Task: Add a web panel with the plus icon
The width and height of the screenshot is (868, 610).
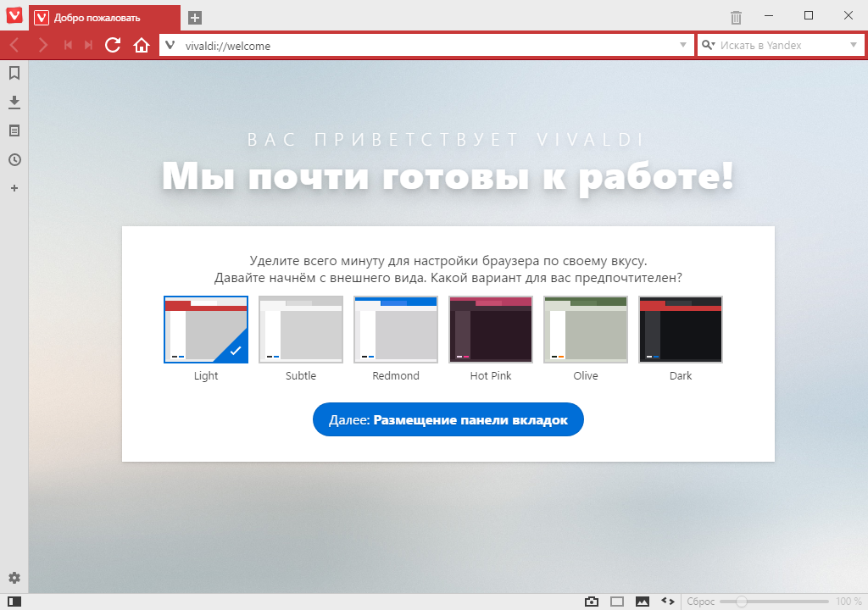Action: pos(14,188)
